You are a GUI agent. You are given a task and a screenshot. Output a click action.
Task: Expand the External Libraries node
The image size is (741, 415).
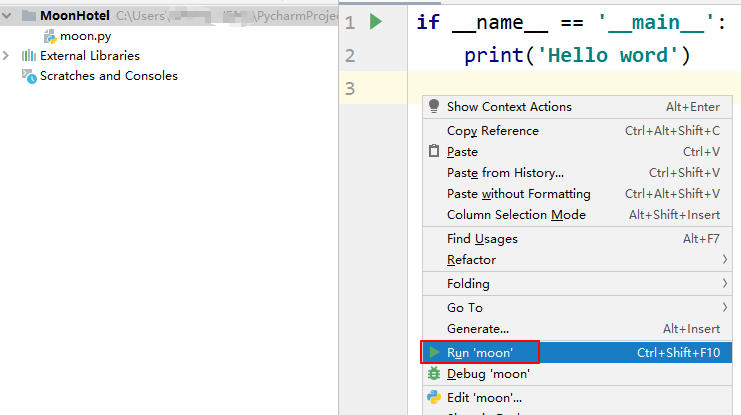click(x=6, y=56)
